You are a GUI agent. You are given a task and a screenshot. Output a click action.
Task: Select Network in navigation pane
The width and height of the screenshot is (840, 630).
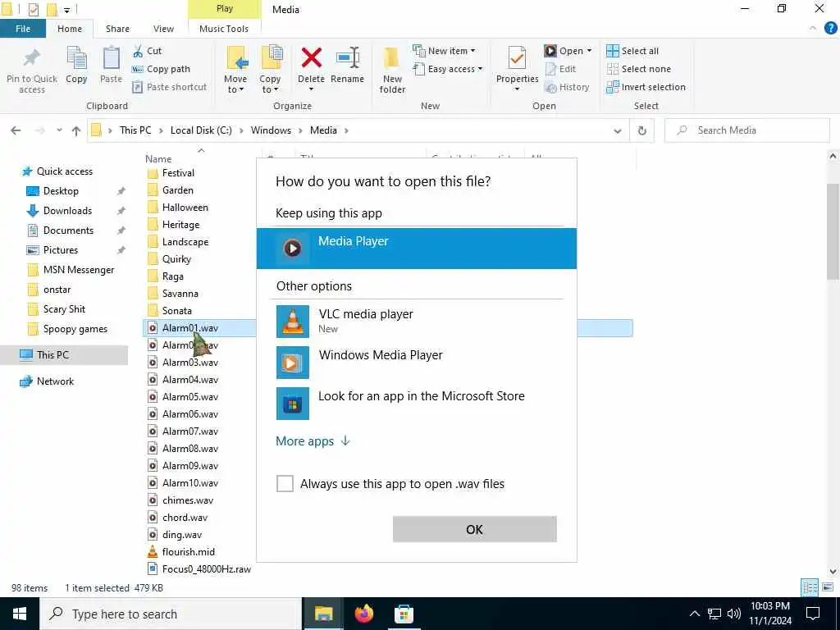tap(55, 381)
